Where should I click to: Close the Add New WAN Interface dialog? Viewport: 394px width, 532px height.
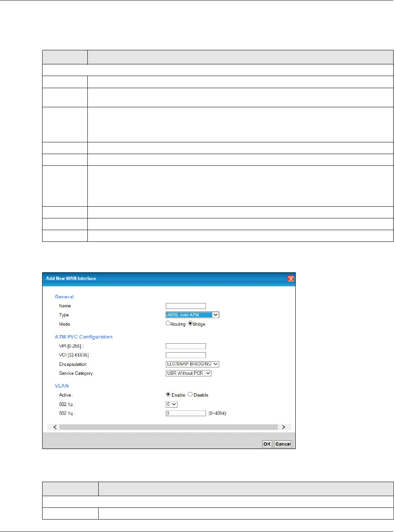[x=291, y=278]
